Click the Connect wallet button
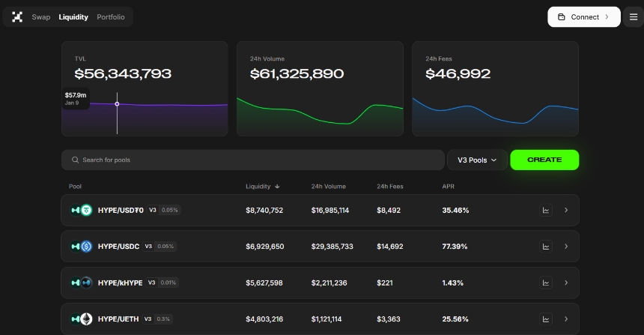 pos(583,17)
